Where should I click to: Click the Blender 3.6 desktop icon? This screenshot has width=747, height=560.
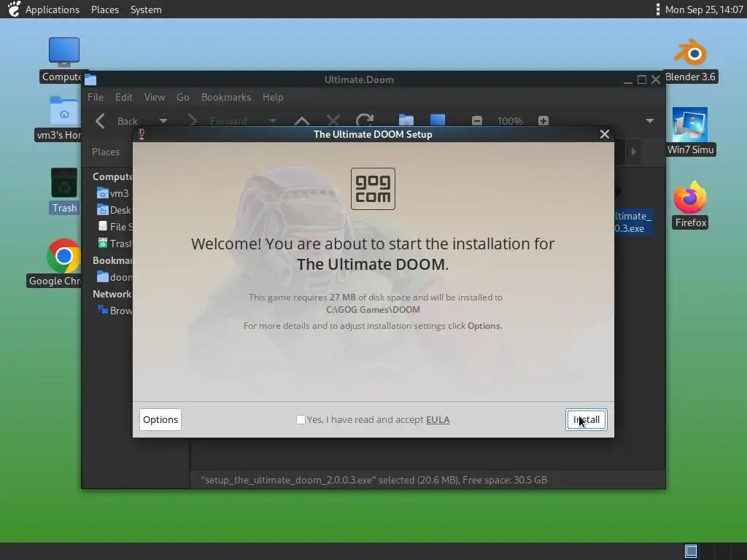(x=690, y=52)
